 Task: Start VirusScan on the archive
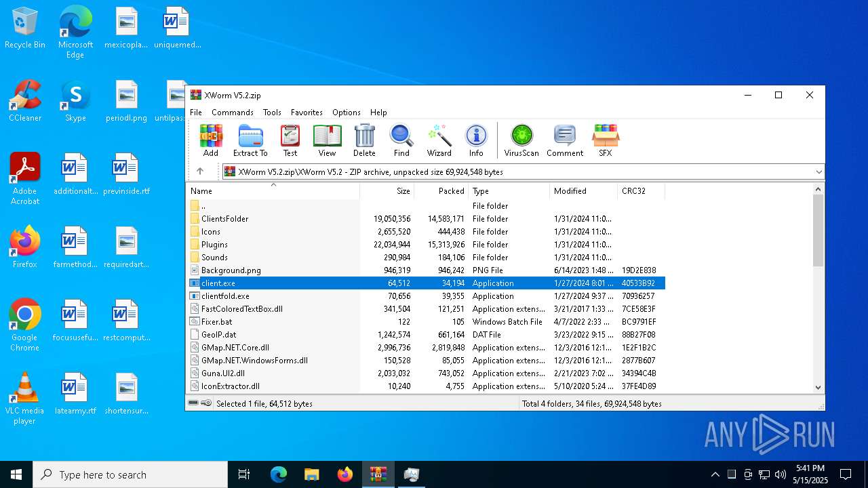click(521, 141)
